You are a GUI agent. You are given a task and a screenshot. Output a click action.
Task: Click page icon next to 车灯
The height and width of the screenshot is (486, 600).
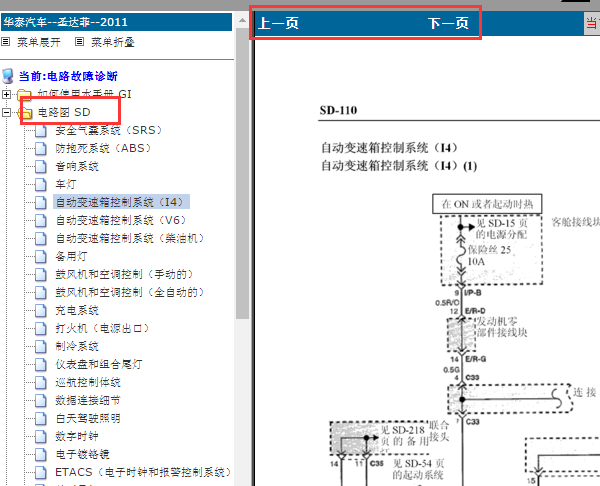coord(41,184)
